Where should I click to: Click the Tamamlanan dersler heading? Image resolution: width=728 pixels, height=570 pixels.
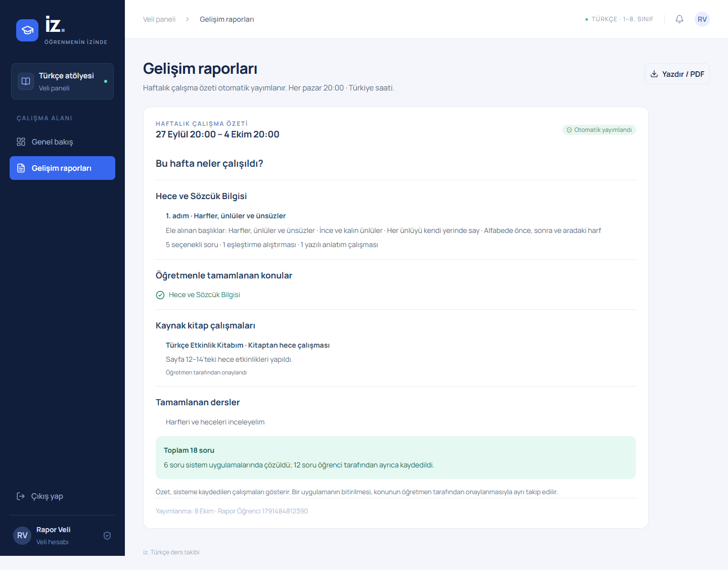tap(198, 402)
